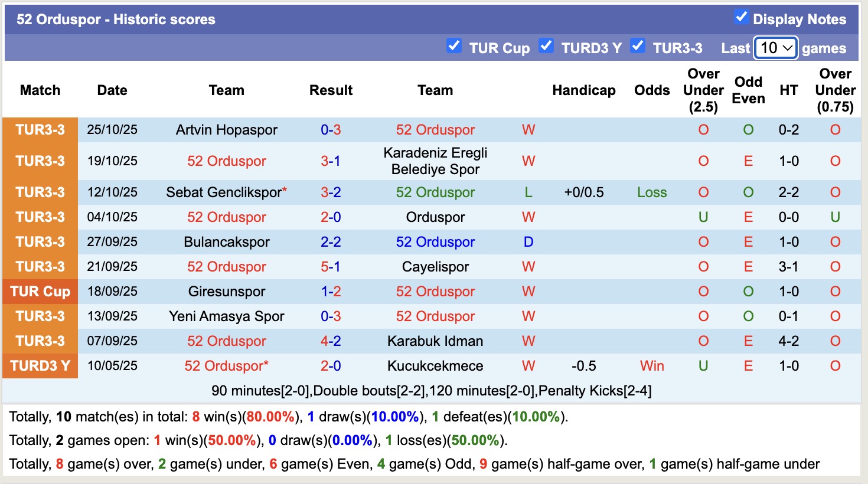Uncheck the TUR3-3 filter
Screen dimensions: 868x484
click(x=638, y=45)
